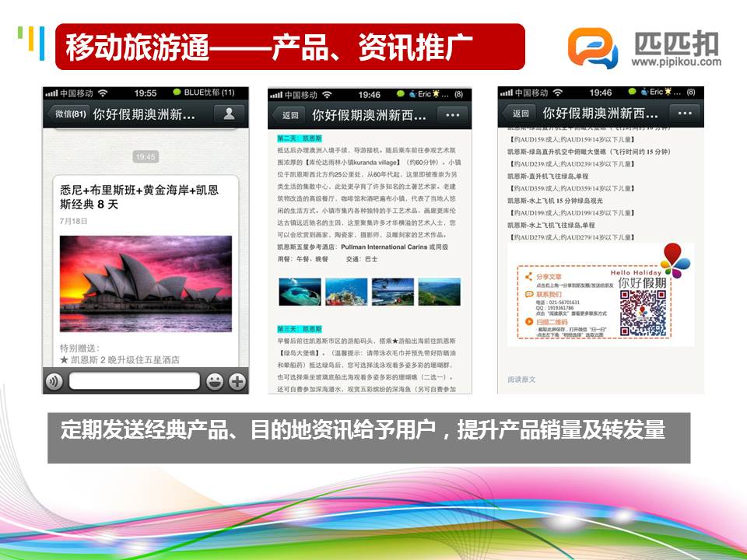Select the first underwater diving thumbnail
This screenshot has height=560, width=747.
coord(298,292)
